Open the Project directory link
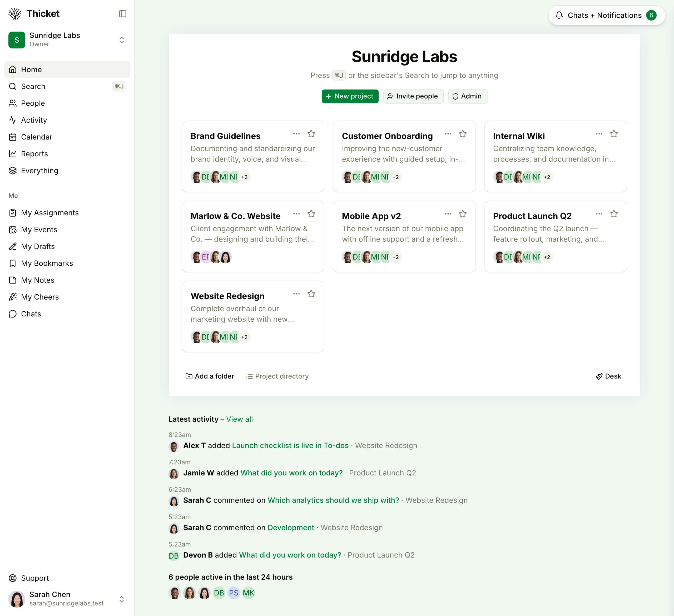The image size is (674, 616). pos(277,376)
